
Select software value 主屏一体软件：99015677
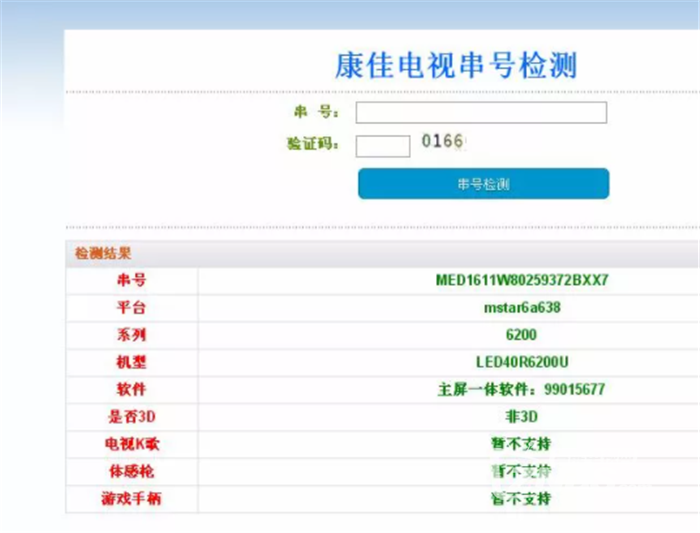point(521,389)
